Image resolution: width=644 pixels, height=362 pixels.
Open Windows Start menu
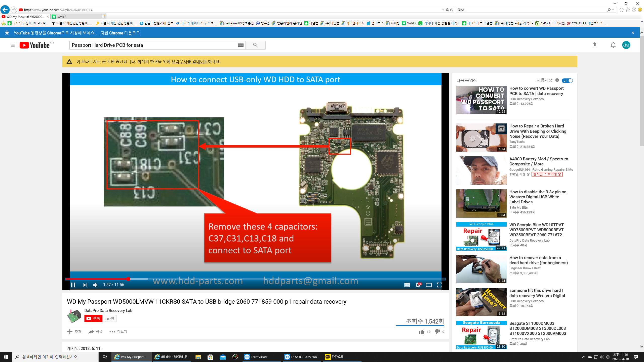(6, 357)
